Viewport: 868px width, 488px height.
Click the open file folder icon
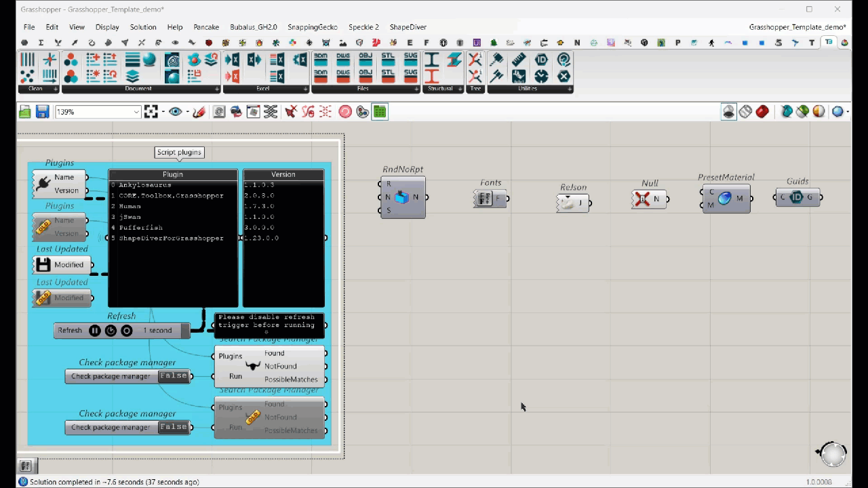coord(25,112)
